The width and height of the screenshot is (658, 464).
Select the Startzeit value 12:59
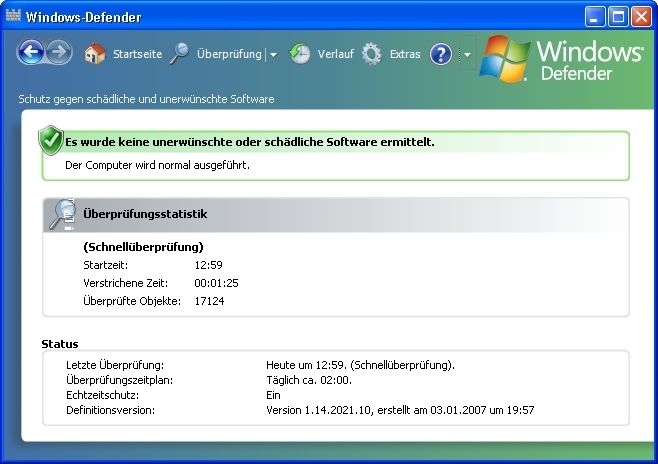[x=209, y=265]
